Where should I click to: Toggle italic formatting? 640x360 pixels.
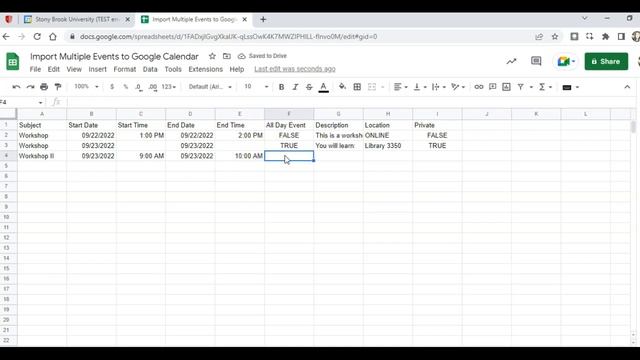(295, 87)
